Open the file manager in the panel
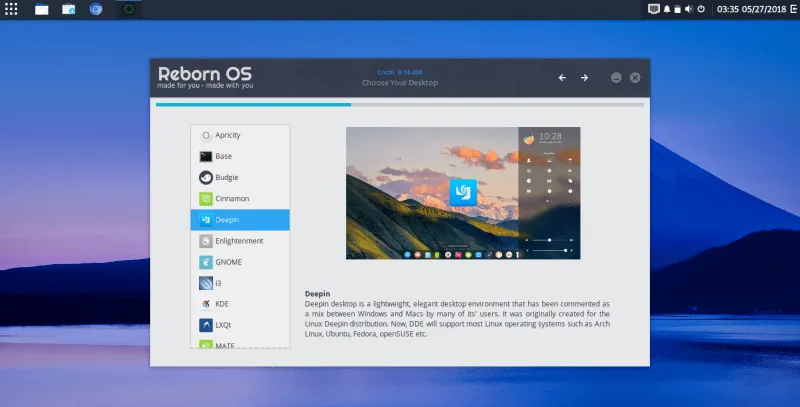The height and width of the screenshot is (407, 800). (42, 9)
